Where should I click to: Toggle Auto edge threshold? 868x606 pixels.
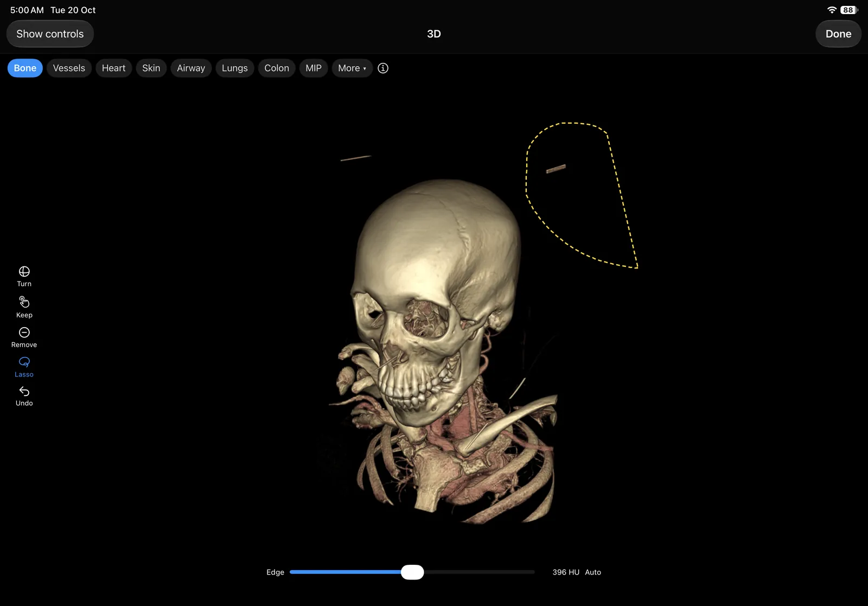coord(593,572)
